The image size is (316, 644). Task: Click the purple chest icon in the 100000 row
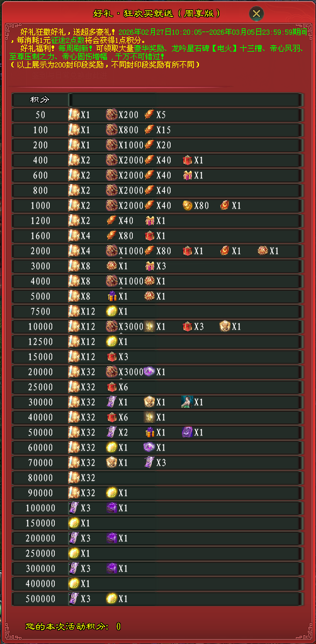[x=111, y=508]
